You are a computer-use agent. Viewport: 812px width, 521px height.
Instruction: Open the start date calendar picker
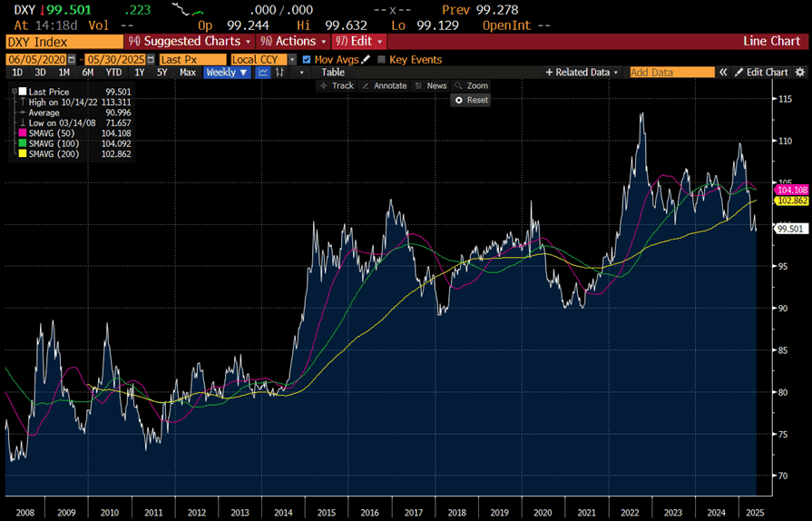click(70, 59)
